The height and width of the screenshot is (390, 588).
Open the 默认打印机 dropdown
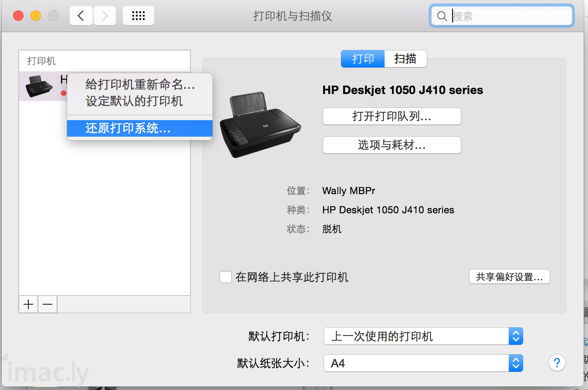tap(423, 336)
